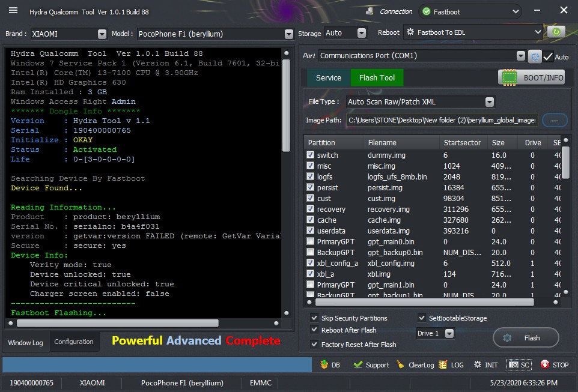Open the Connection Fastboot dropdown
Viewport: 578px width, 392px height.
tap(470, 11)
